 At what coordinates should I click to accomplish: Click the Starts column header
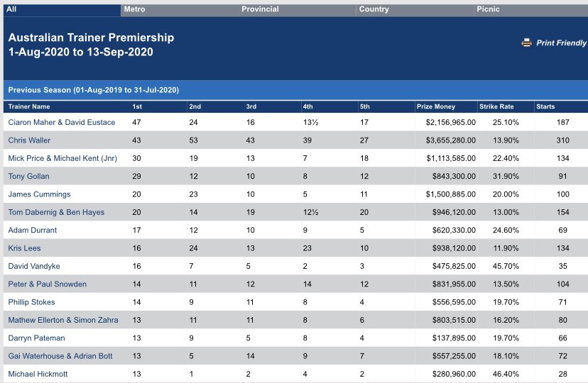pyautogui.click(x=545, y=106)
